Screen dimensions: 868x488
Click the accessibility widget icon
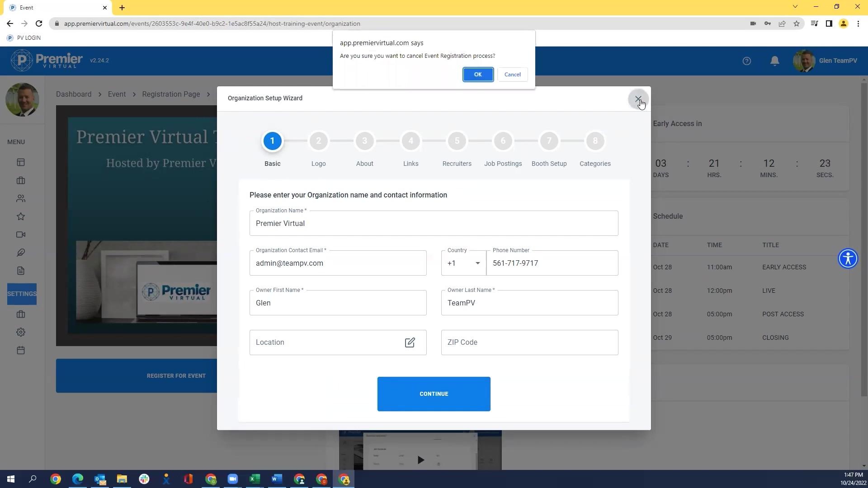848,259
